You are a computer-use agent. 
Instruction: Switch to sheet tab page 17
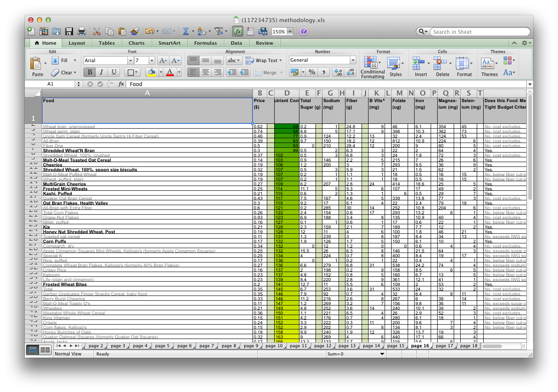(444, 346)
